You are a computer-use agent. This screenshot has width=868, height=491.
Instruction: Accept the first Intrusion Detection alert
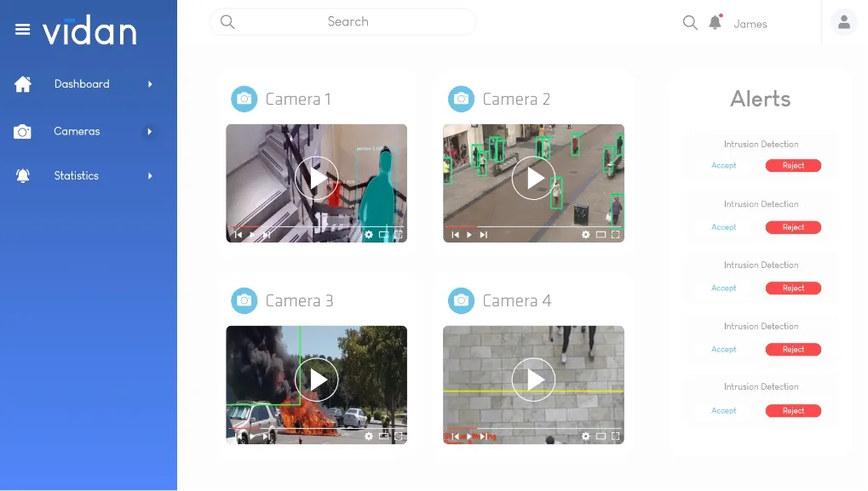(723, 166)
